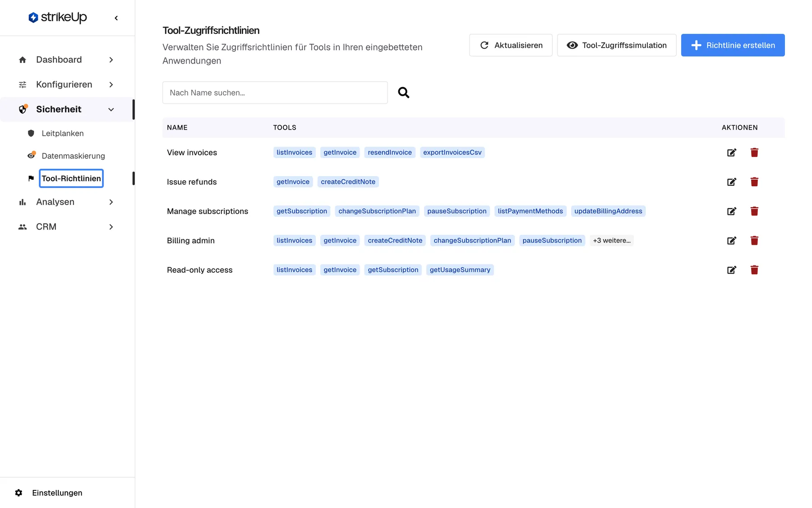Click the Konfigurieren sliders icon
The width and height of the screenshot is (812, 508).
coord(23,84)
